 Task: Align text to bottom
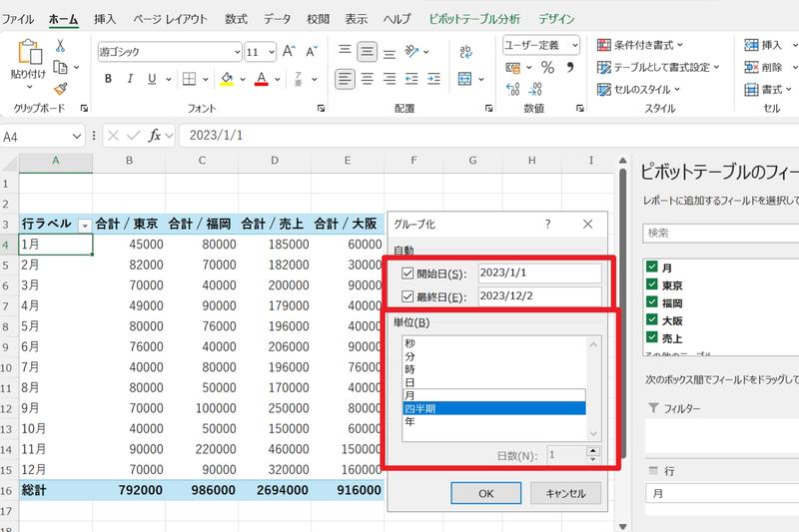click(x=390, y=53)
